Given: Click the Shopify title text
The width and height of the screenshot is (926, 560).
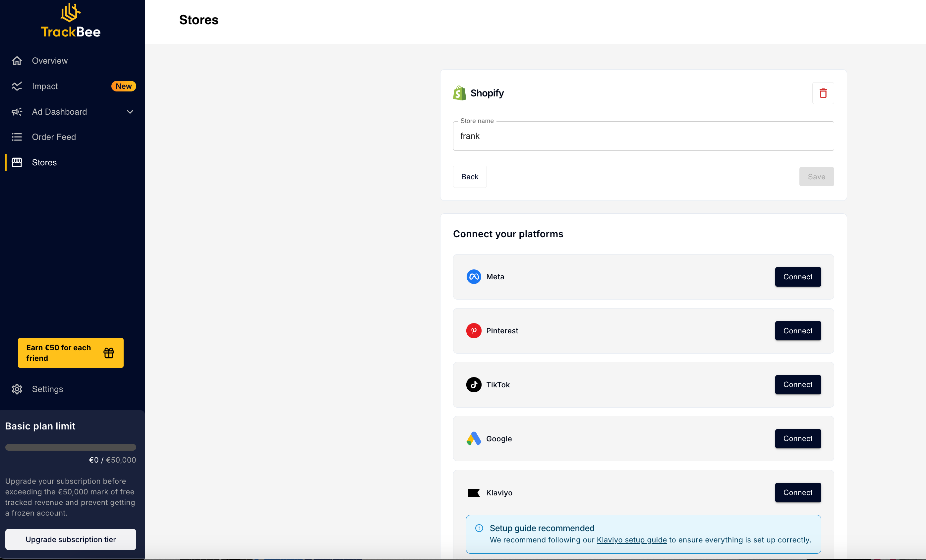Looking at the screenshot, I should (x=487, y=93).
